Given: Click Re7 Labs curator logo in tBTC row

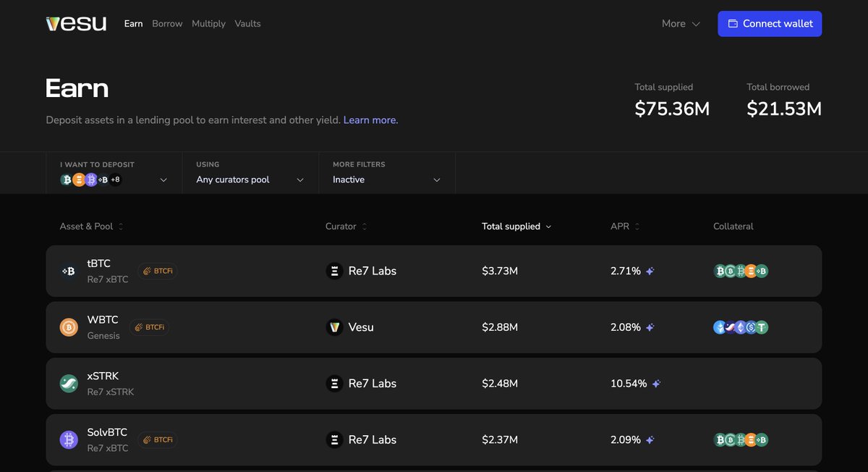Looking at the screenshot, I should pos(334,271).
